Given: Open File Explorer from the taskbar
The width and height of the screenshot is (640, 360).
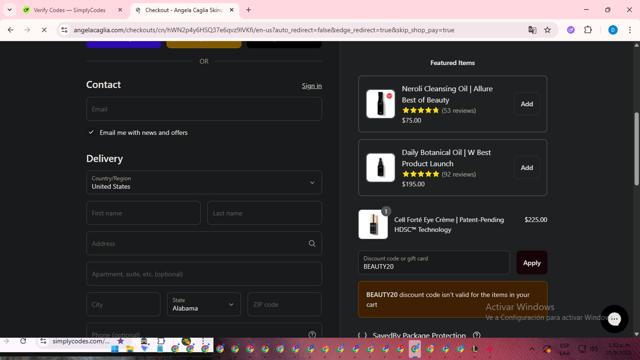Looking at the screenshot, I should (130, 349).
